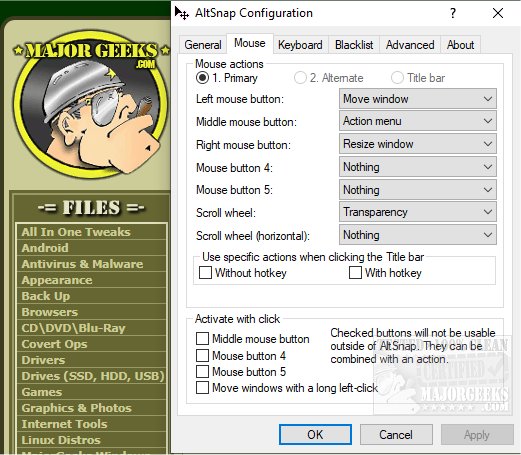The width and height of the screenshot is (521, 455).
Task: Switch to the Keyboard tab
Action: pos(300,45)
